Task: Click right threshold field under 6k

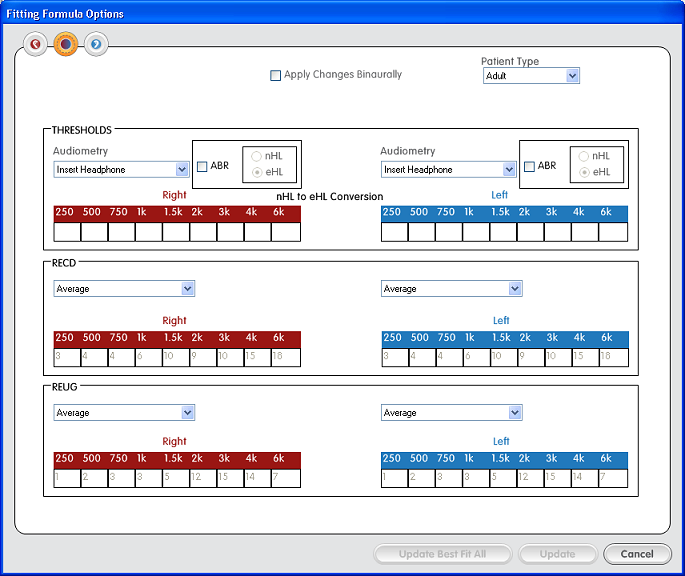Action: [286, 232]
